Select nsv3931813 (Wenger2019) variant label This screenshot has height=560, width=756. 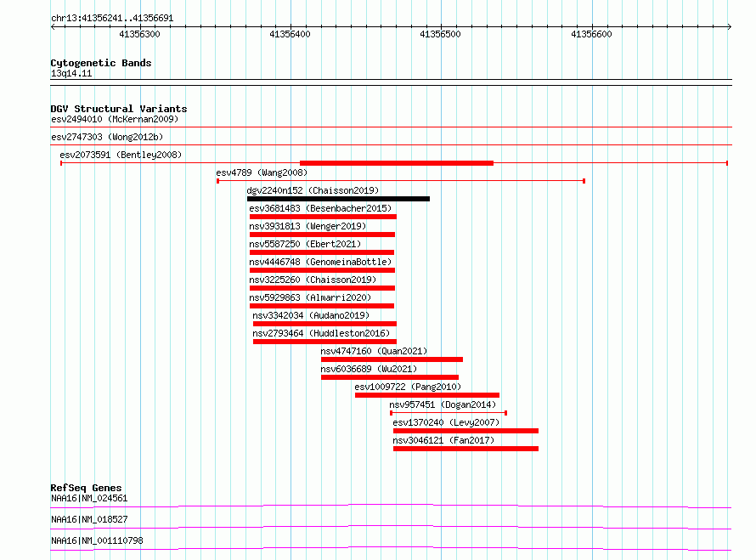tap(307, 226)
